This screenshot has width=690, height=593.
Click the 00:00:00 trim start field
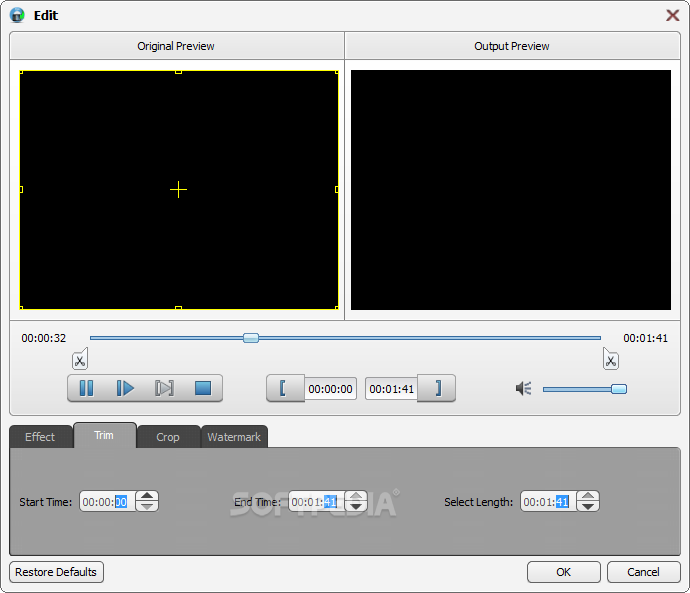click(x=330, y=389)
